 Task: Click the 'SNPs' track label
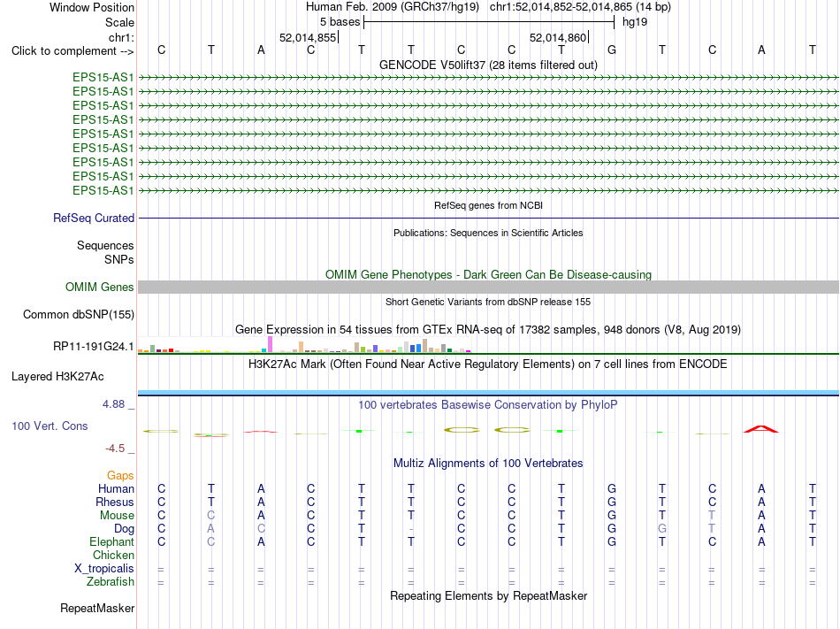[x=119, y=259]
